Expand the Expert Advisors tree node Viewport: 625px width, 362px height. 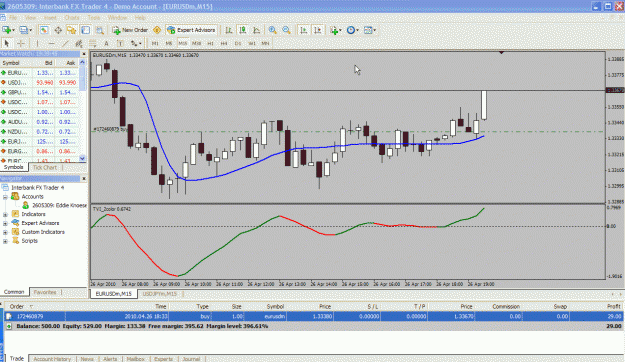point(5,223)
